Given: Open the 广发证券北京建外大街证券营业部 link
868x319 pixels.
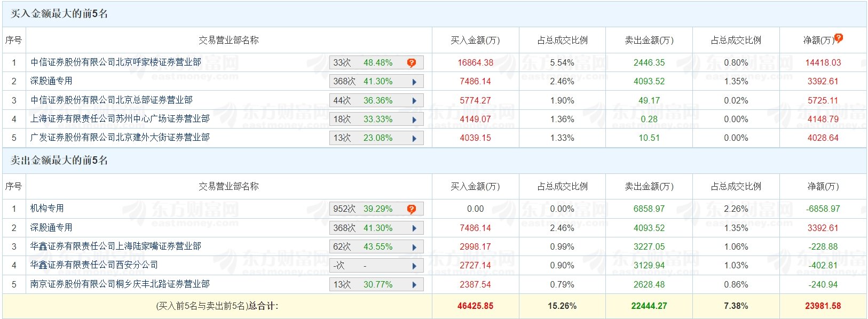Looking at the screenshot, I should pyautogui.click(x=120, y=138).
